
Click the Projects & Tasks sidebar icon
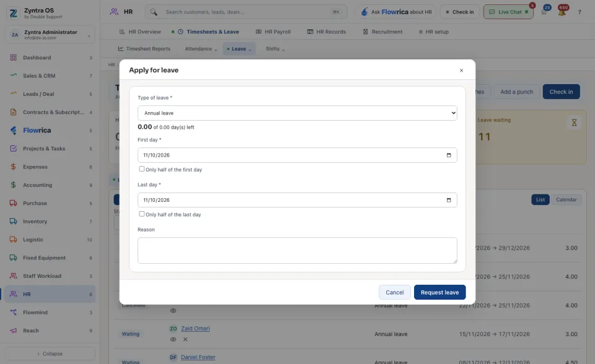(13, 148)
